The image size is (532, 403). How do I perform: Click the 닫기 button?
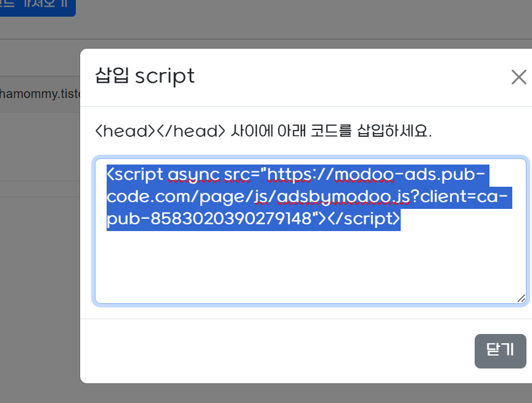pos(500,351)
